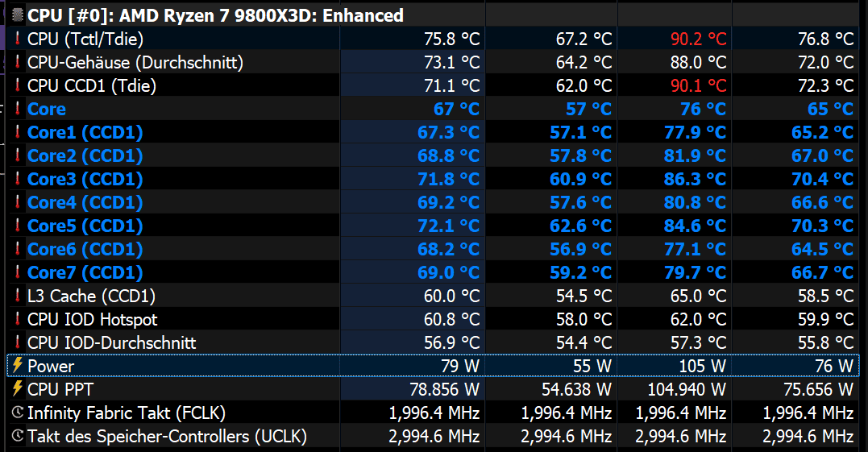The height and width of the screenshot is (452, 868).
Task: Click the 88.0 °C CPU-Gehäuse maximum value
Action: pos(698,62)
